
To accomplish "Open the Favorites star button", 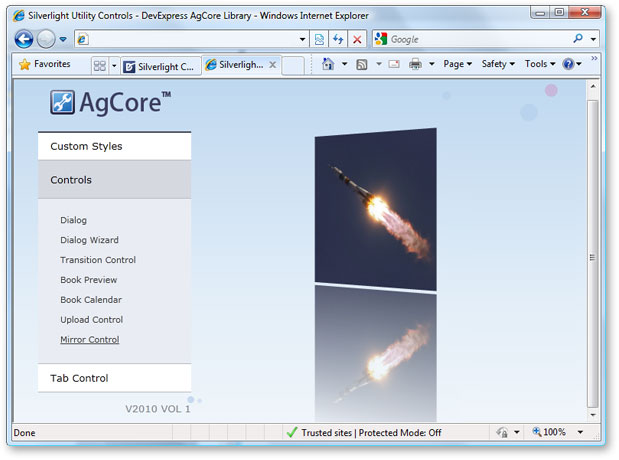I will (x=45, y=65).
